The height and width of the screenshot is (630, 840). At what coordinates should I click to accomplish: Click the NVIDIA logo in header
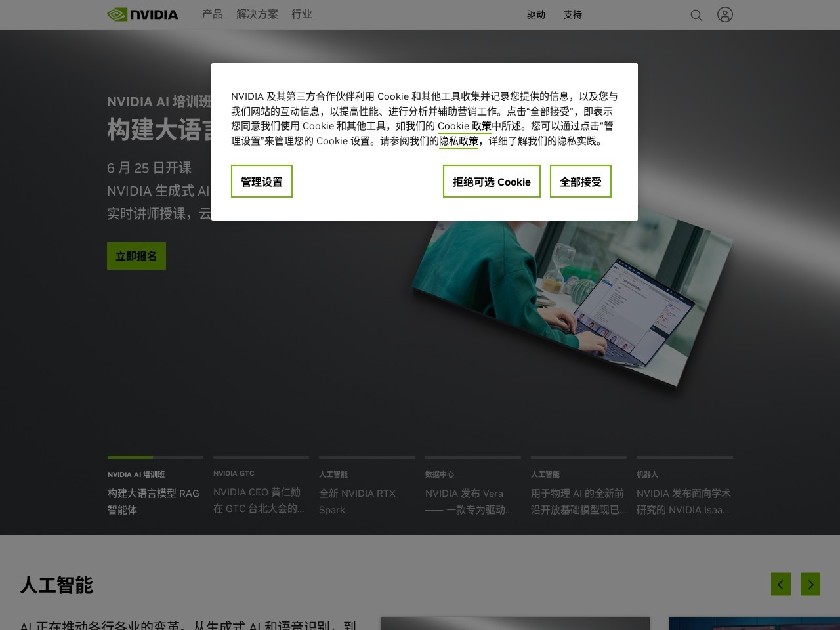click(x=142, y=14)
